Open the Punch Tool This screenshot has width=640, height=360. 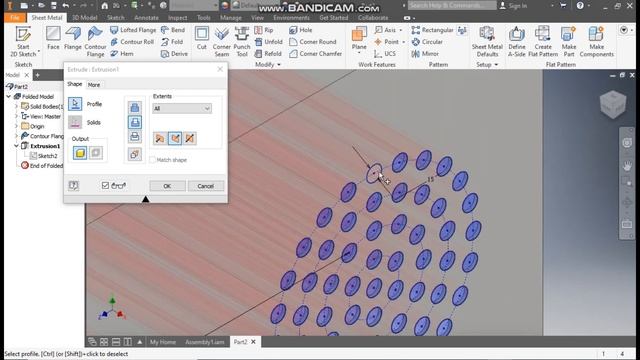[242, 42]
